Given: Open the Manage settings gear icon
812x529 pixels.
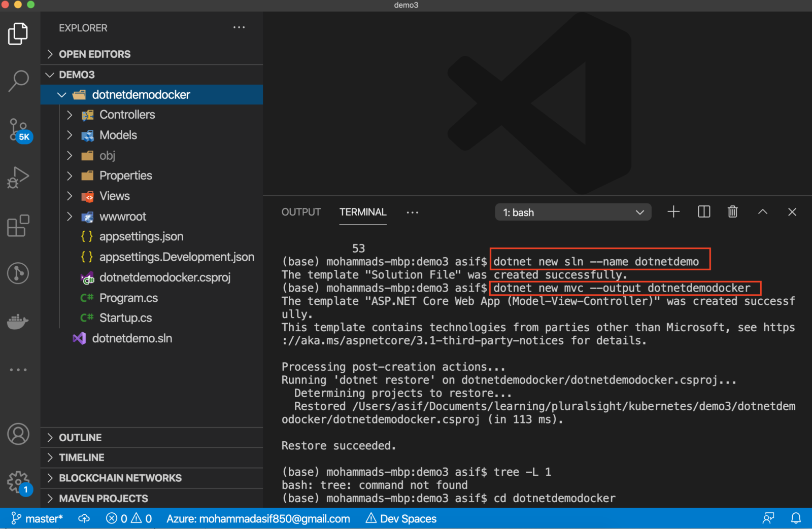Looking at the screenshot, I should pyautogui.click(x=18, y=482).
